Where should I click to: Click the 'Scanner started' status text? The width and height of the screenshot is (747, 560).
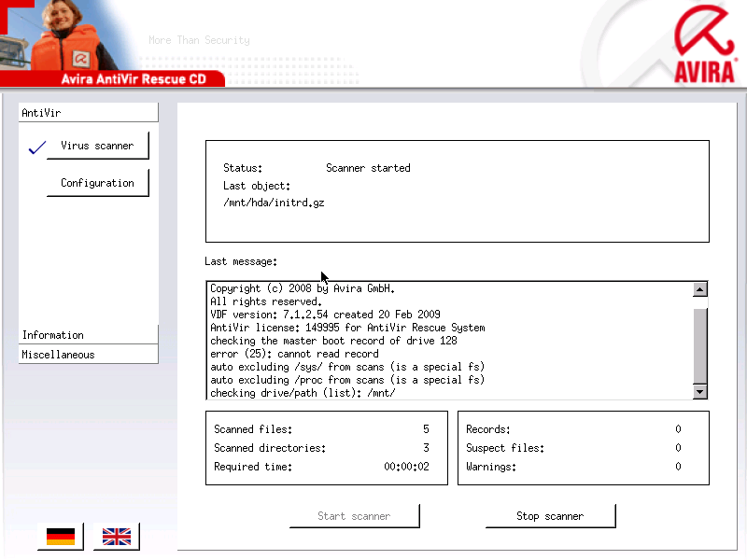coord(368,168)
